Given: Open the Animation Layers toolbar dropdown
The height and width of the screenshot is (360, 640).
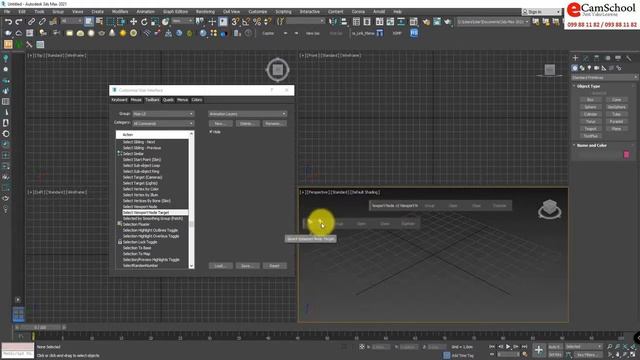Looking at the screenshot, I should click(247, 114).
